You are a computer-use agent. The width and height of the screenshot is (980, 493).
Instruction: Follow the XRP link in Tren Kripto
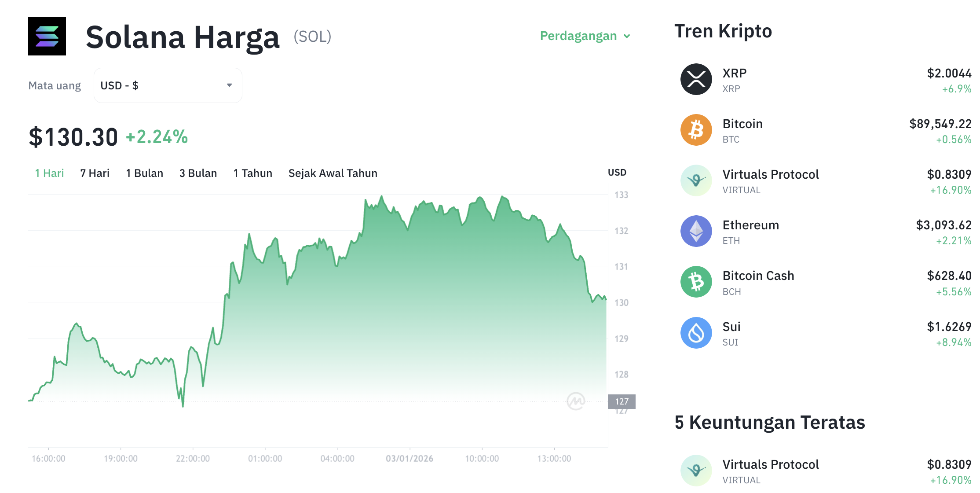(x=734, y=73)
